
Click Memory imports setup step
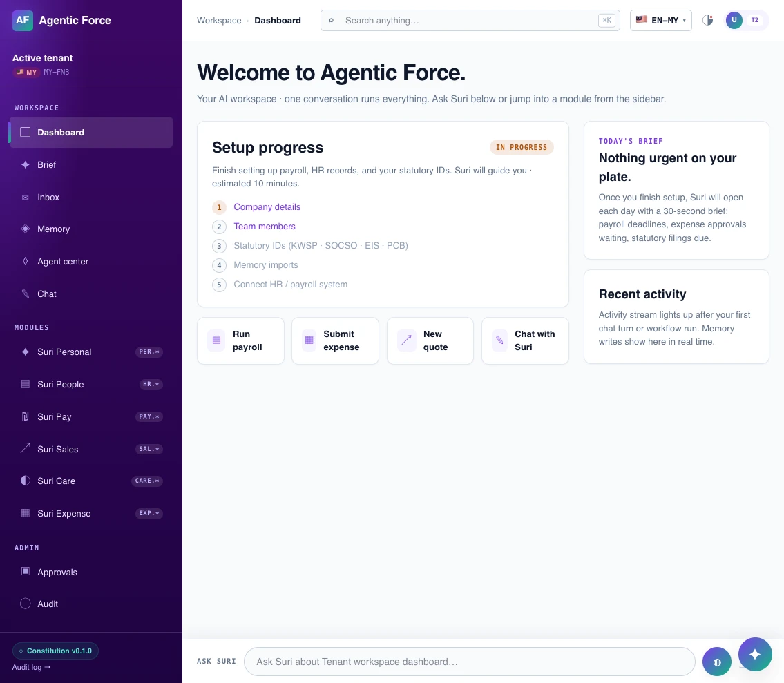265,265
